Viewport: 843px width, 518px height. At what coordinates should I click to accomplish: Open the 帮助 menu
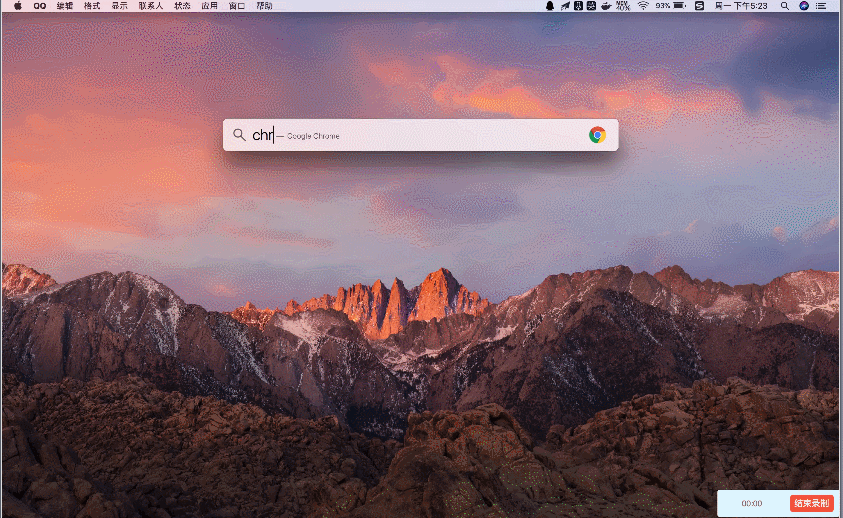point(264,6)
